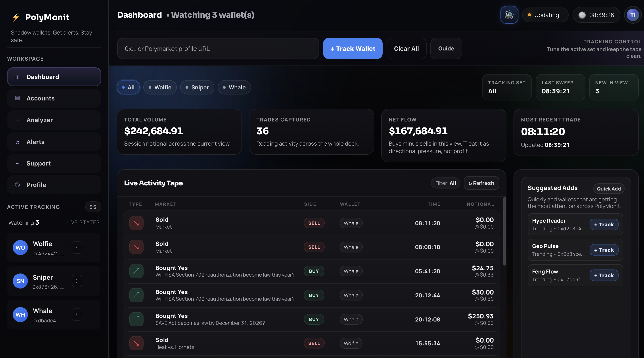Open the TI avatar in the top bar

(x=633, y=15)
